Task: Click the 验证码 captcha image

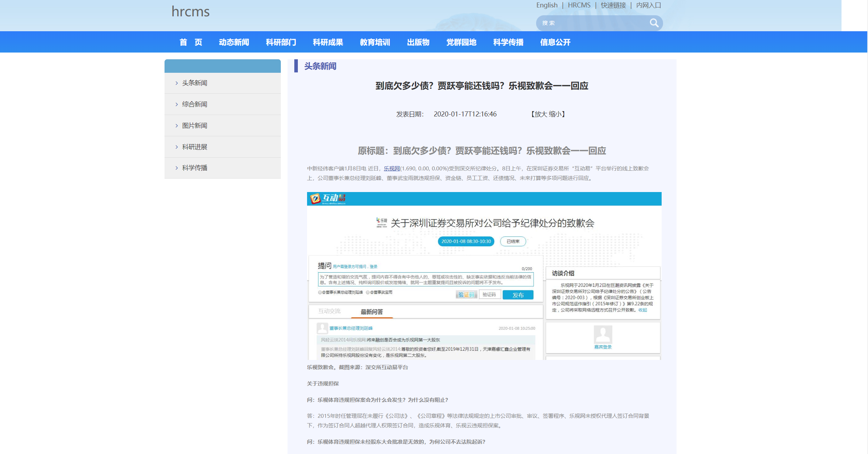Action: (466, 294)
